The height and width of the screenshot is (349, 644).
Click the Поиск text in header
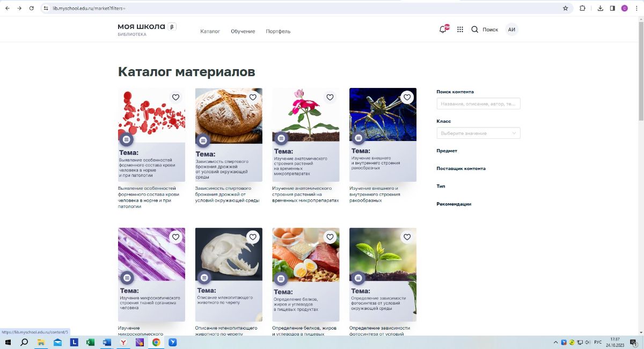(491, 29)
